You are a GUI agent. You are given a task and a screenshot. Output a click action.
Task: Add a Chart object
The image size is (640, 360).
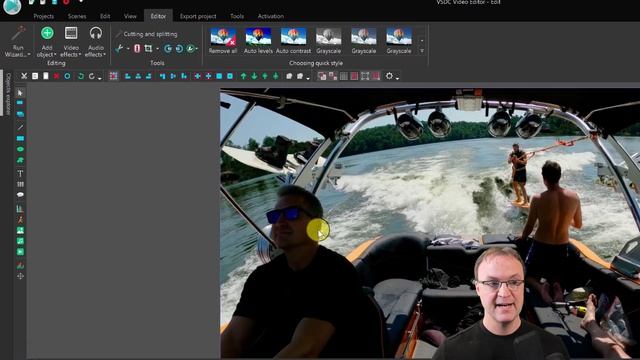pyautogui.click(x=20, y=209)
